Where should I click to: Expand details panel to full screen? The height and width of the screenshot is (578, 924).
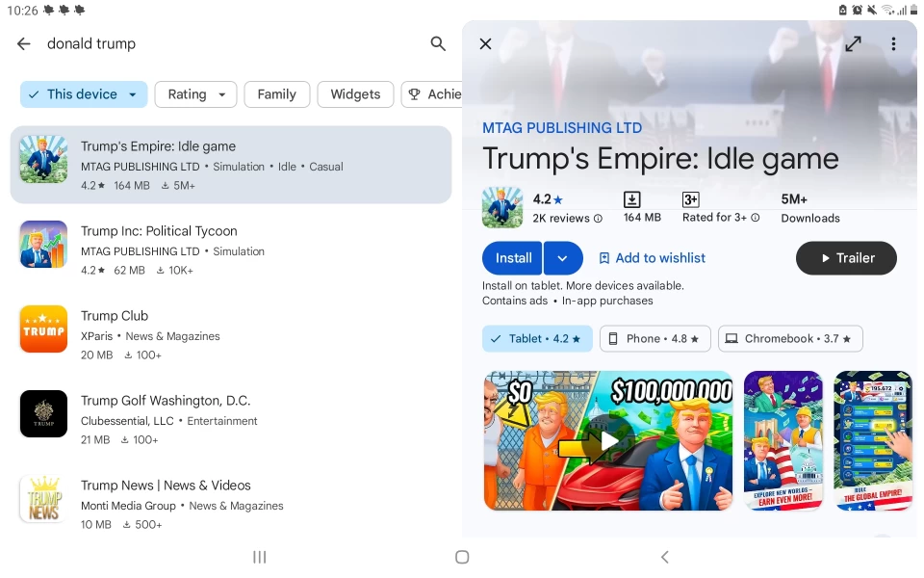pyautogui.click(x=853, y=44)
